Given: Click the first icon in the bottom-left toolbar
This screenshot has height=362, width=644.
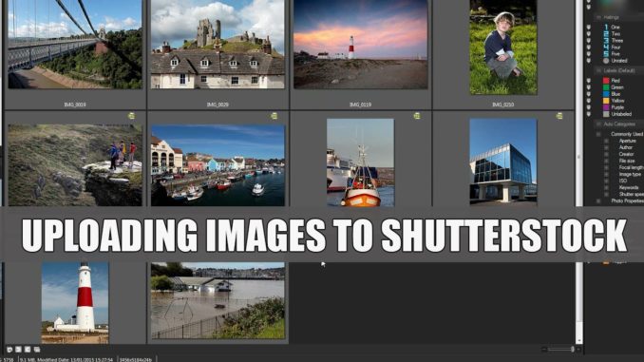Looking at the screenshot, I should (x=9, y=350).
